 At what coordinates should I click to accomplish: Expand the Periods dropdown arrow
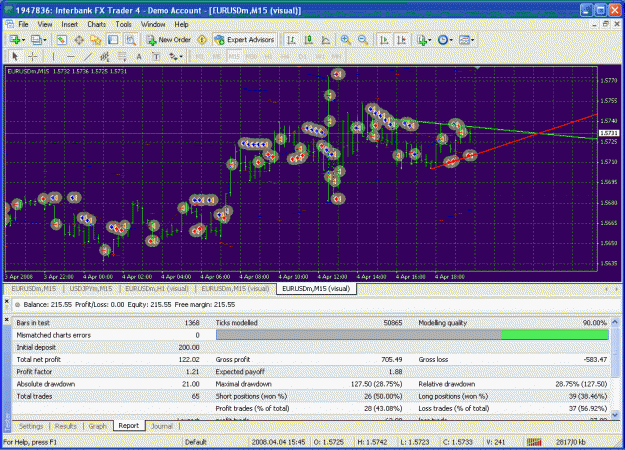451,40
